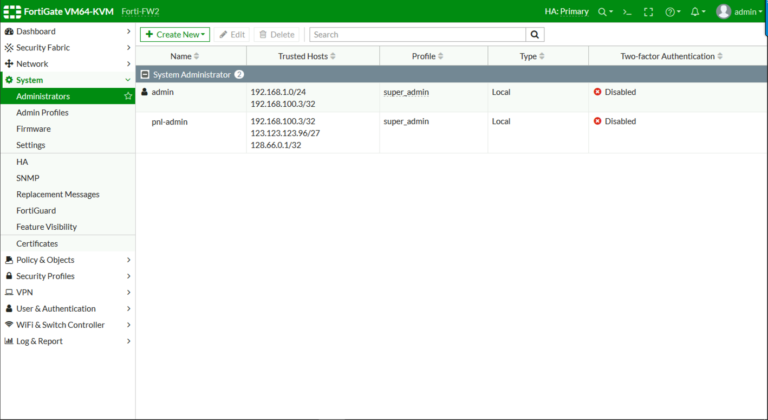Click the Disabled red icon in pnl-admin row
This screenshot has height=420, width=768.
coord(598,121)
